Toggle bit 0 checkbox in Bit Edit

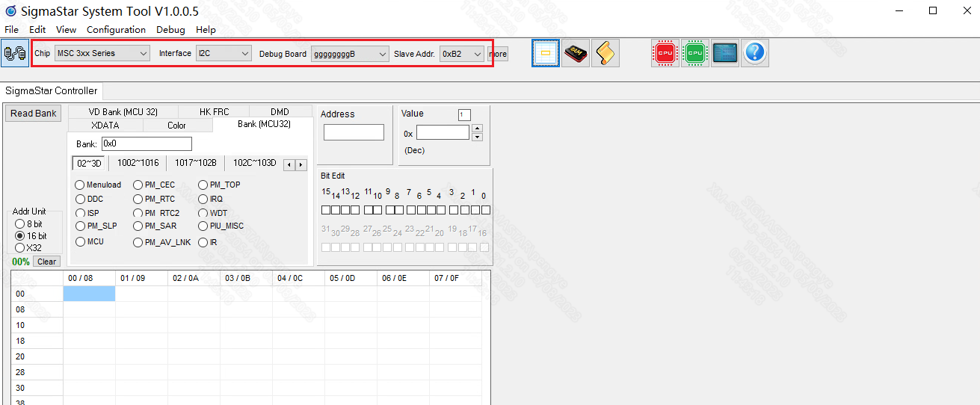tap(486, 210)
